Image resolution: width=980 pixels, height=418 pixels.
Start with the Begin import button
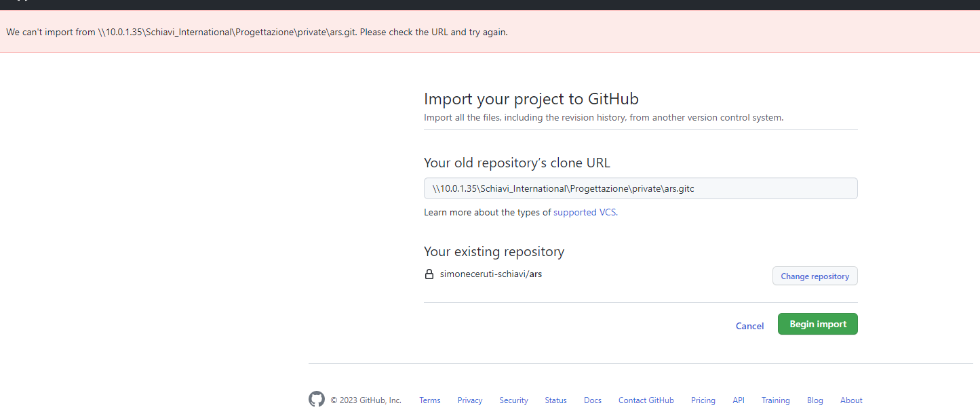[817, 324]
